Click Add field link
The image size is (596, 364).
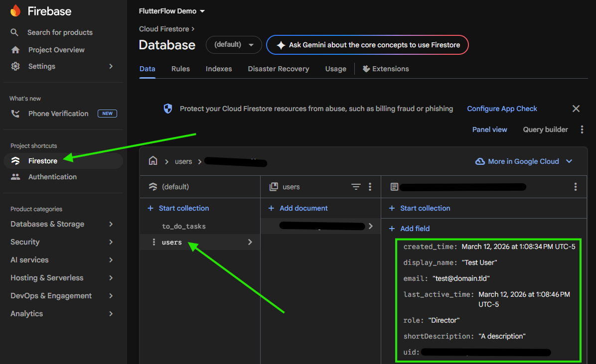pos(415,229)
